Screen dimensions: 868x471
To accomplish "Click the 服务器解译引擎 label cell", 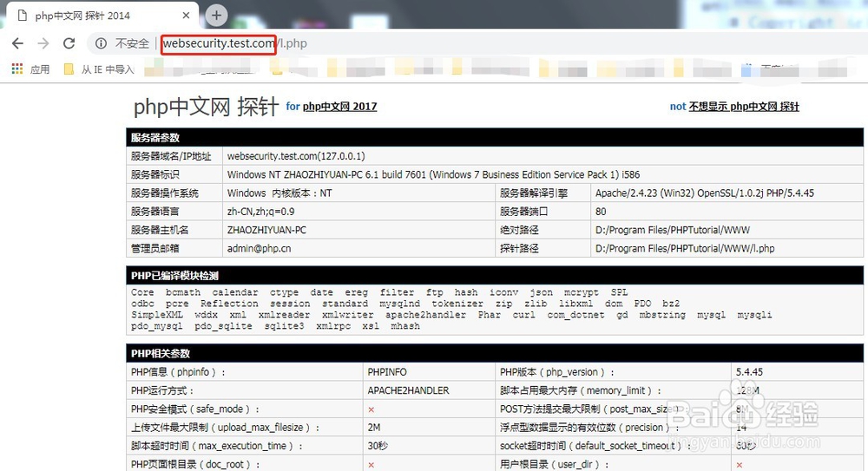I will [542, 193].
